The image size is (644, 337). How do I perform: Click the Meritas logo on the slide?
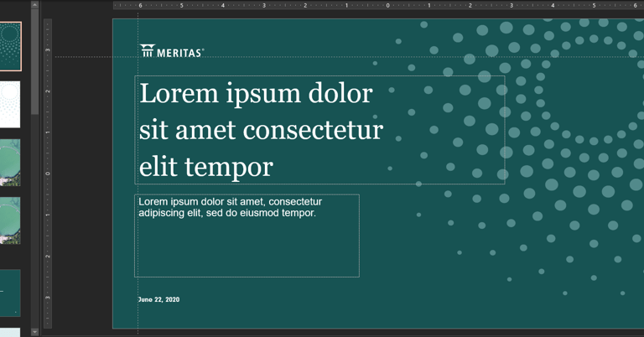tap(172, 51)
